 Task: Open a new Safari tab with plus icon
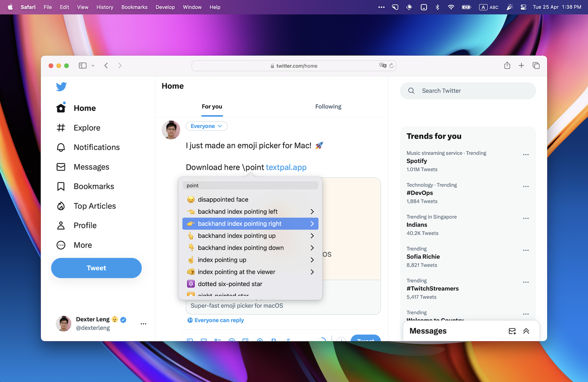(x=521, y=66)
